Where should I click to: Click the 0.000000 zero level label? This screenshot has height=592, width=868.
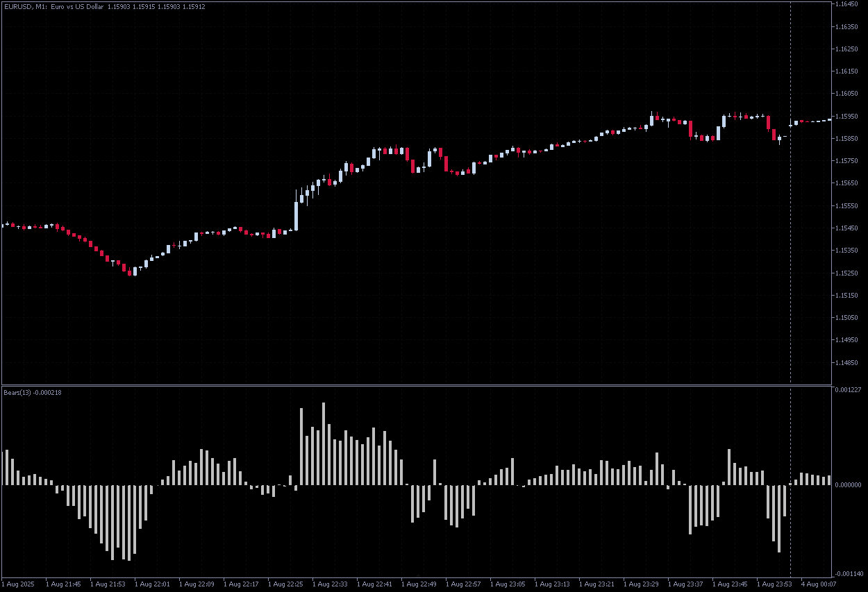click(849, 485)
